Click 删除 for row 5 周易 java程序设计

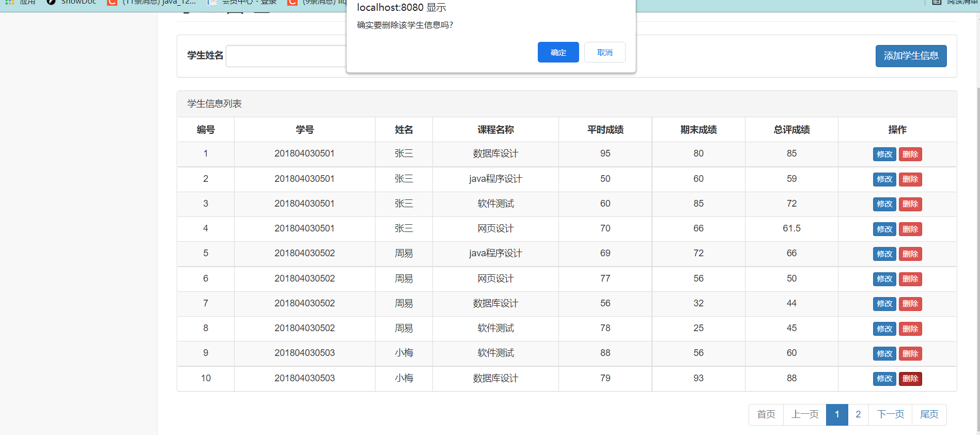910,254
